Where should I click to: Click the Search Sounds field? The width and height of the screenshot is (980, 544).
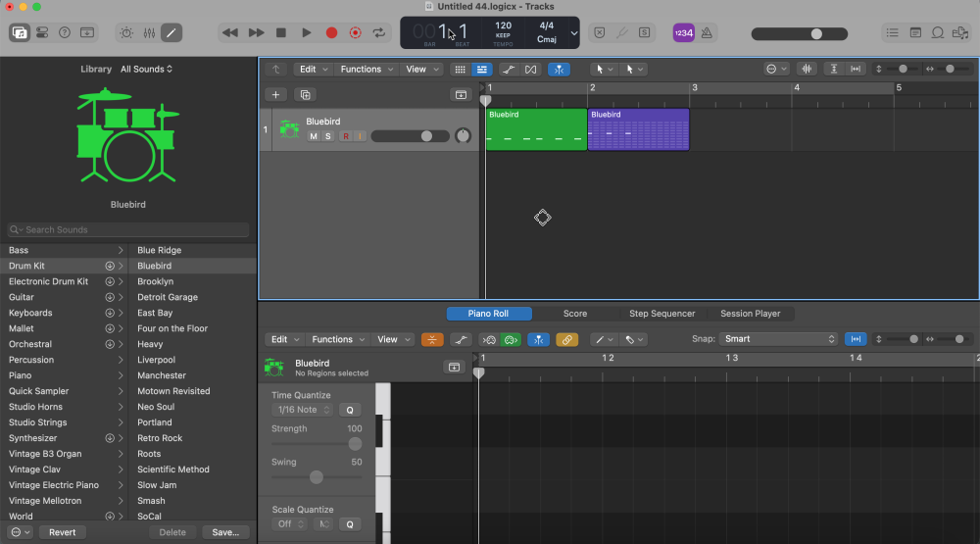127,229
